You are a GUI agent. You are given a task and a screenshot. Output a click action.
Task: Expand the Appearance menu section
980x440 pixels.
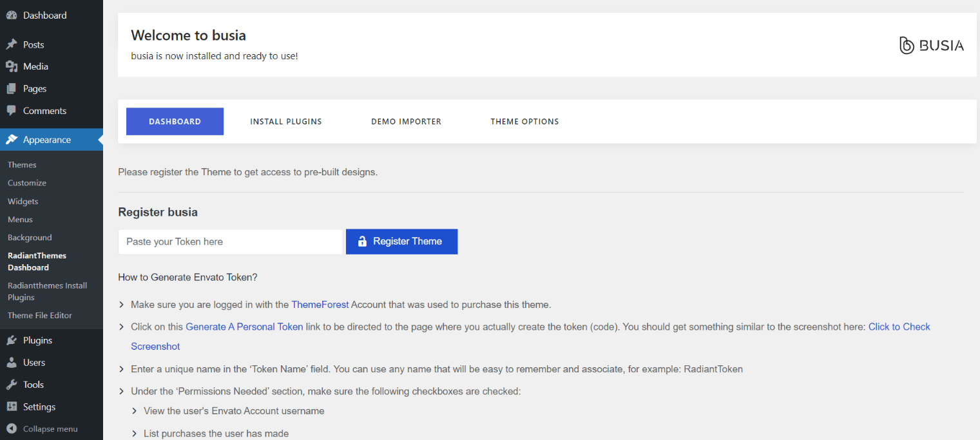click(x=46, y=140)
